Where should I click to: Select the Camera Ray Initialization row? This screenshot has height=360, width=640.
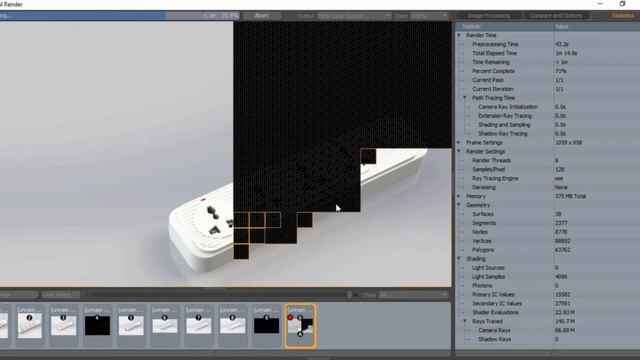tap(548, 107)
